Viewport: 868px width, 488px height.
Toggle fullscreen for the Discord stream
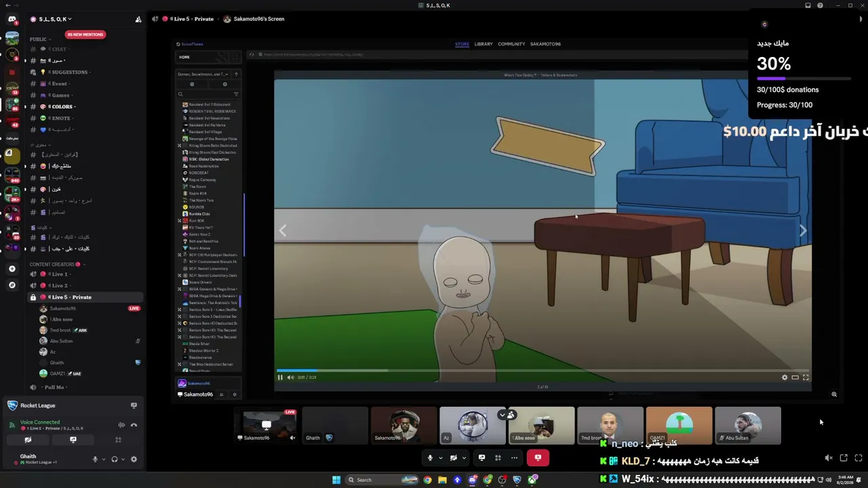pyautogui.click(x=859, y=458)
